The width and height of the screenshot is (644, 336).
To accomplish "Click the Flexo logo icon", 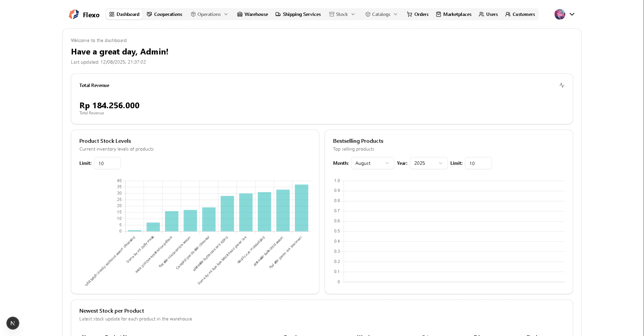I will click(x=74, y=14).
